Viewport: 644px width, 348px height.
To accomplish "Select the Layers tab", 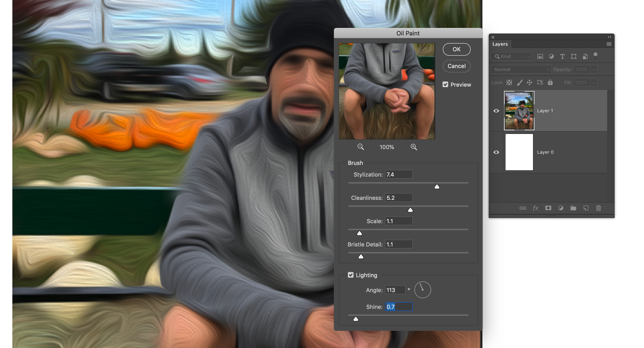I will (x=500, y=44).
